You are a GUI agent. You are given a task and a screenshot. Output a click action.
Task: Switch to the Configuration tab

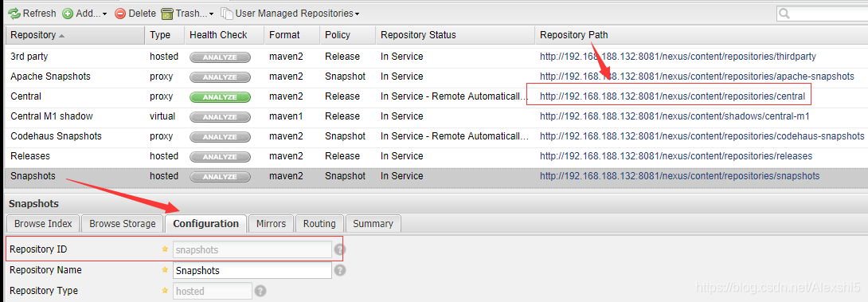pos(206,224)
